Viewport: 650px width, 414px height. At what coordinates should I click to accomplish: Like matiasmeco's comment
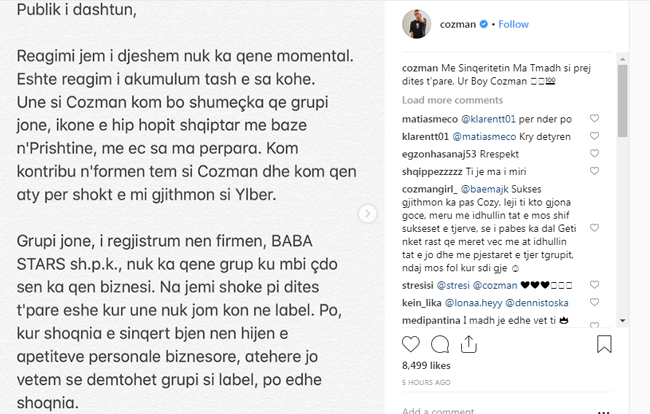(594, 119)
